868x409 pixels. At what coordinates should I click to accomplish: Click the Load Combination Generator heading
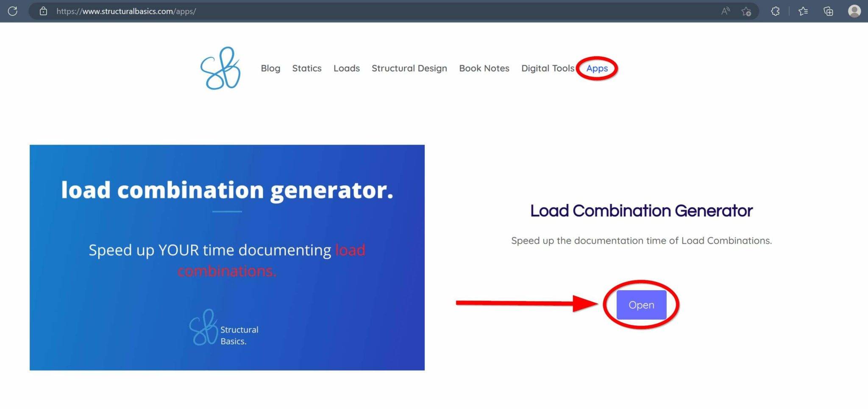click(x=641, y=211)
